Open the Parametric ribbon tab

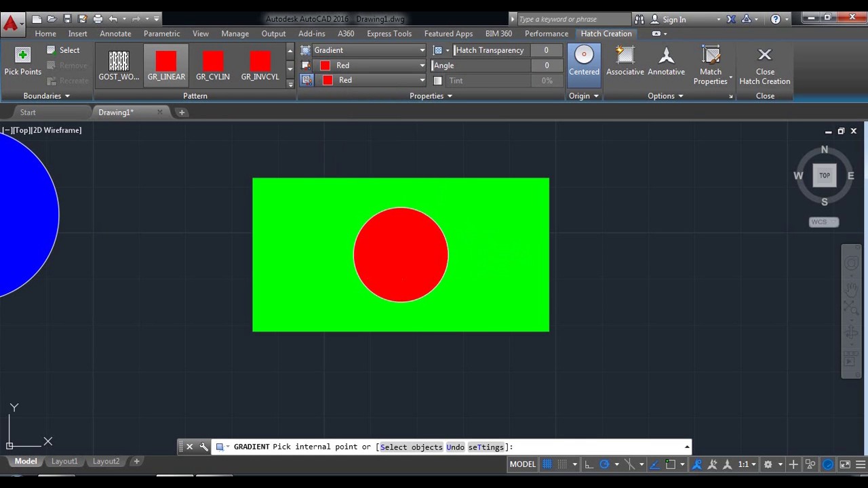coord(161,33)
